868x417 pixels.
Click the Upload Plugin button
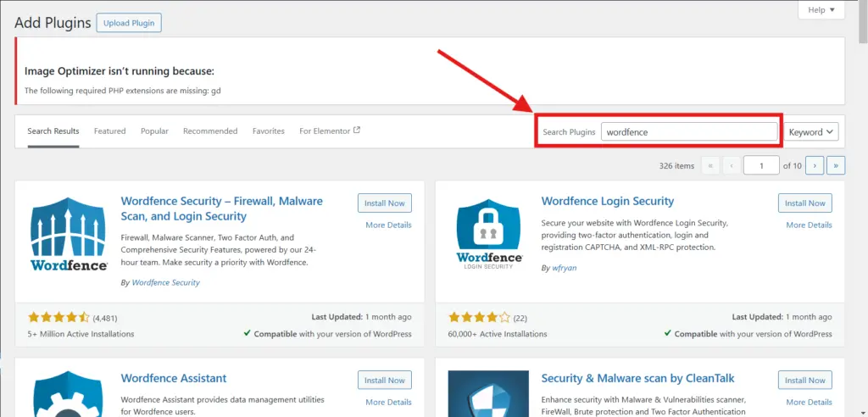tap(129, 23)
